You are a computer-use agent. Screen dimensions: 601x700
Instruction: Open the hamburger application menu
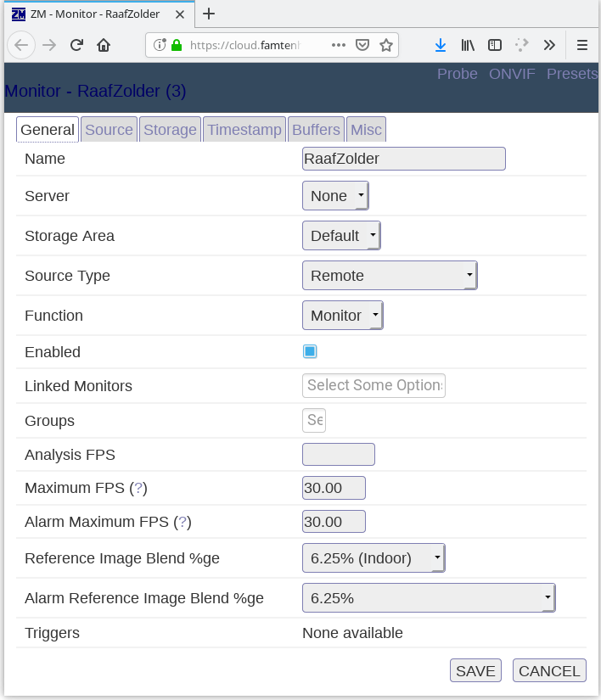[582, 45]
